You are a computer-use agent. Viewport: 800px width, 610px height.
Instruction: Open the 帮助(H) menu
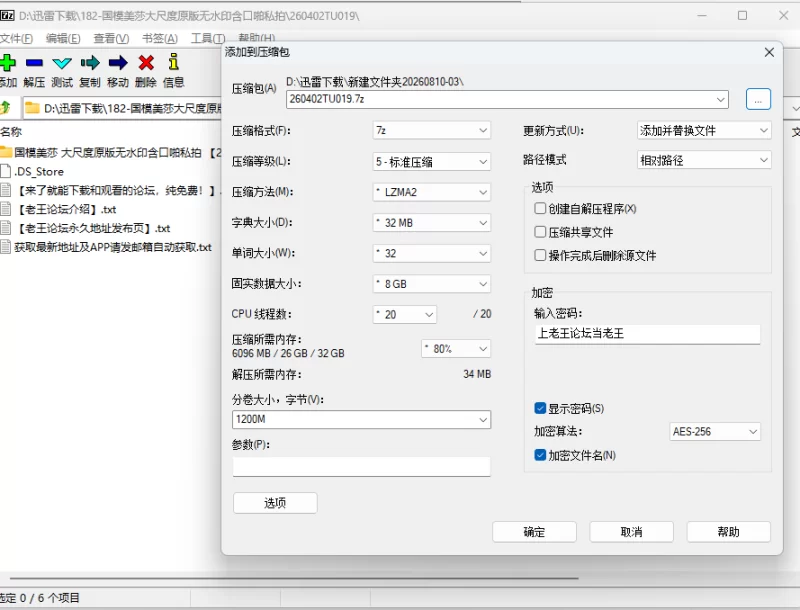(x=257, y=38)
